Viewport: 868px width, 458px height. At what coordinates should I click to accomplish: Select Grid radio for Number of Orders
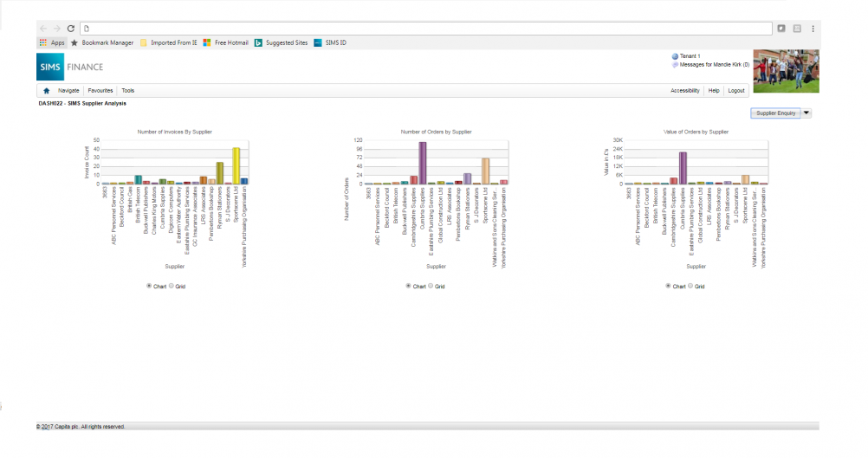click(x=431, y=286)
